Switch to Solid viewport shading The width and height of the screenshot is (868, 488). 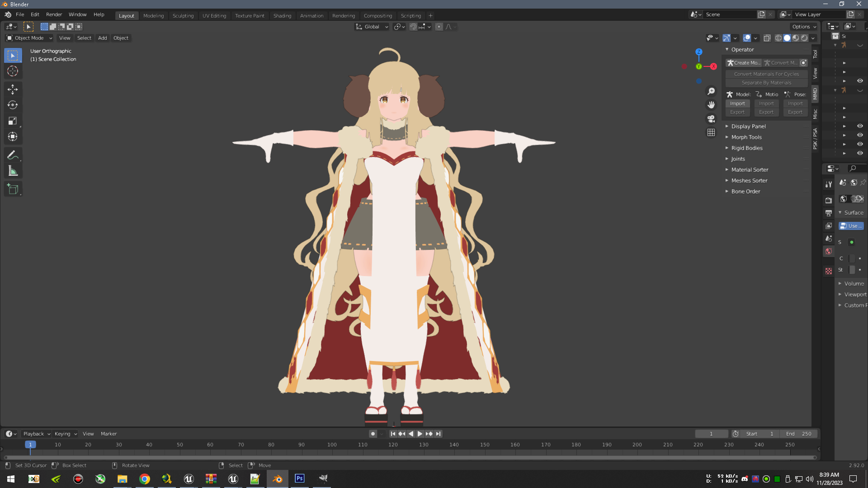[787, 38]
